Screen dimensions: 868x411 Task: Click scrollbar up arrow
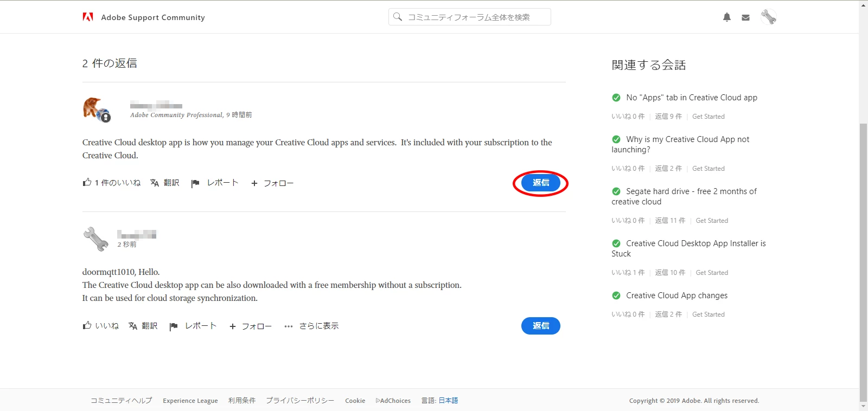[x=864, y=5]
